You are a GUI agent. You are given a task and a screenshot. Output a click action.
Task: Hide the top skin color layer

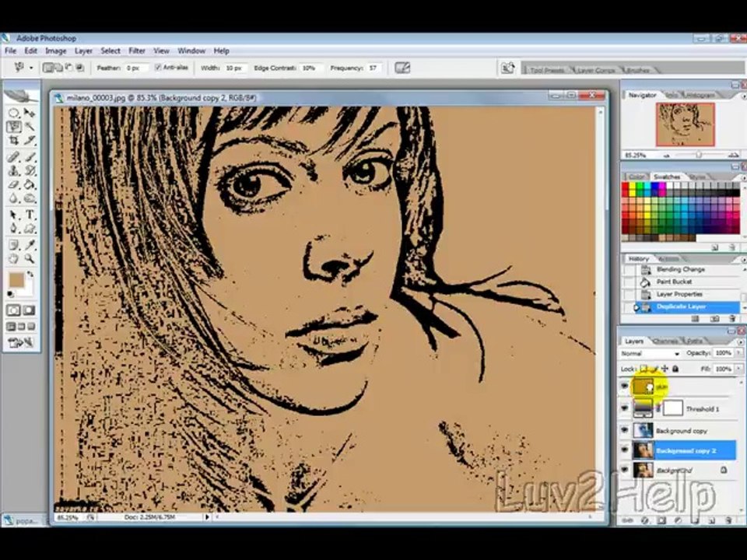[x=625, y=387]
